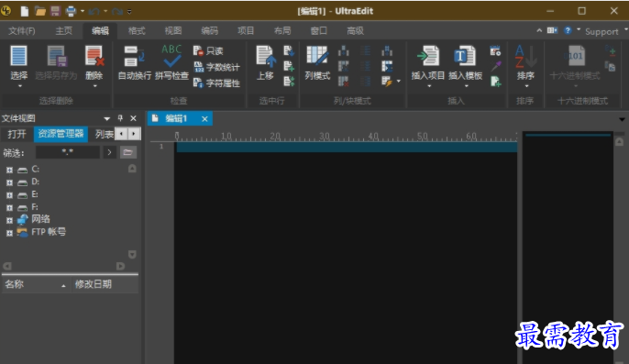Viewport: 629px width, 364px height.
Task: Click duplicate line icon with green plus
Action: coord(289,66)
